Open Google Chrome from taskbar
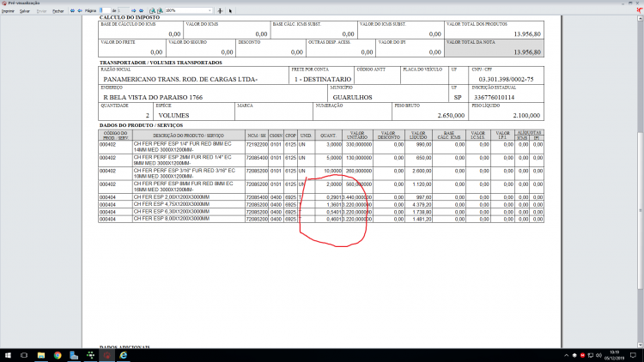Screen dimensions: 644x362 coord(58,355)
